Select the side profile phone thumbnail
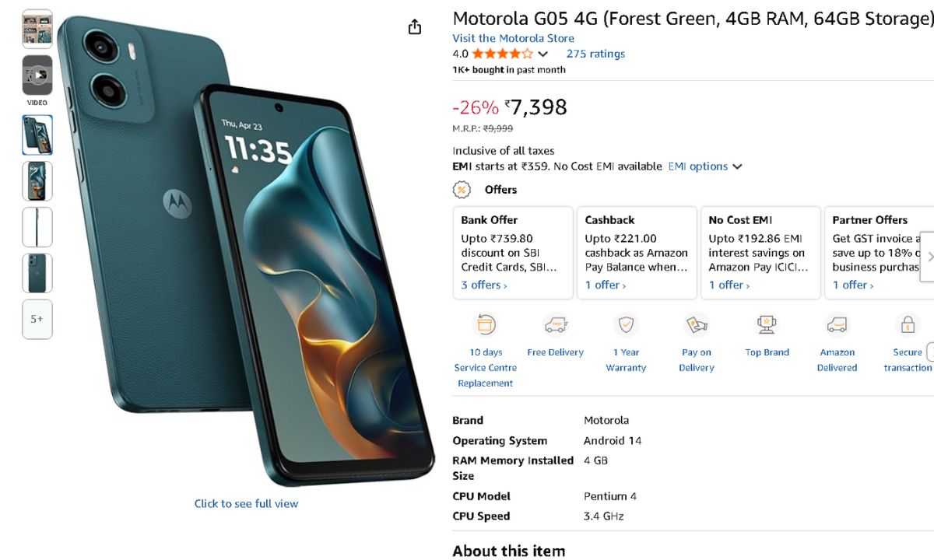Viewport: 934px width, 560px height. coord(37,227)
